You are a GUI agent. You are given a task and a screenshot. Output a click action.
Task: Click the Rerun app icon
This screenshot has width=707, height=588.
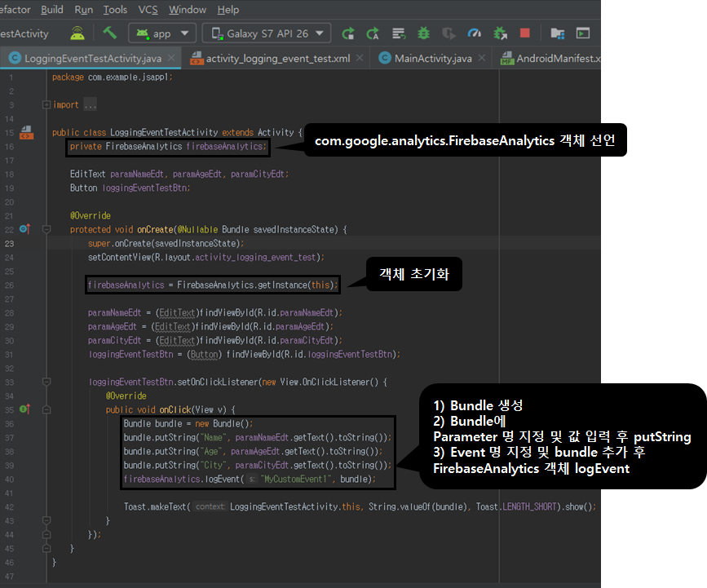pos(347,33)
